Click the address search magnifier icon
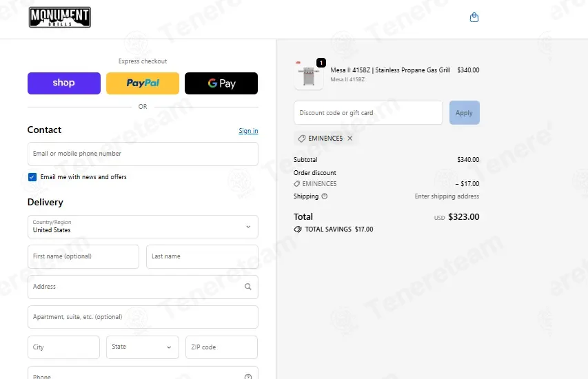Screen dimensions: 588x379 (x=248, y=287)
